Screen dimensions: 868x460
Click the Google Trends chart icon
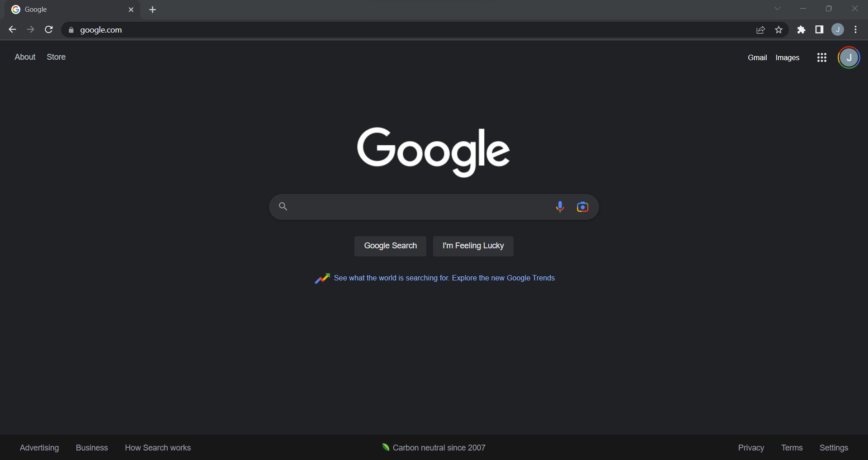pyautogui.click(x=323, y=278)
